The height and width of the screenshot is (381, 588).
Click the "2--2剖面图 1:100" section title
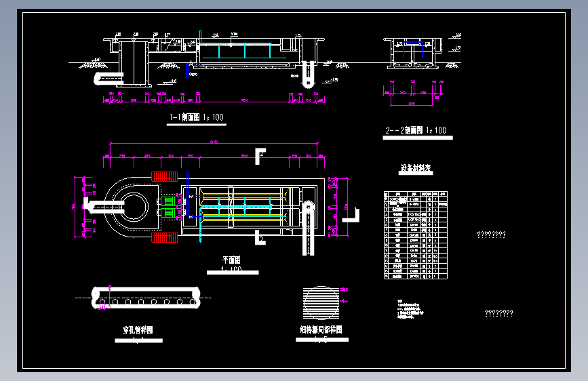click(416, 130)
